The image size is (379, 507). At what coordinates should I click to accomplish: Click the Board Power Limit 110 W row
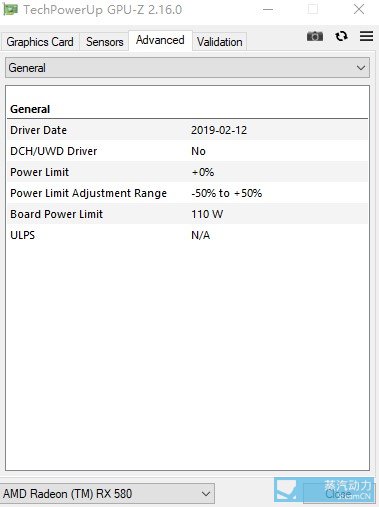tap(187, 214)
